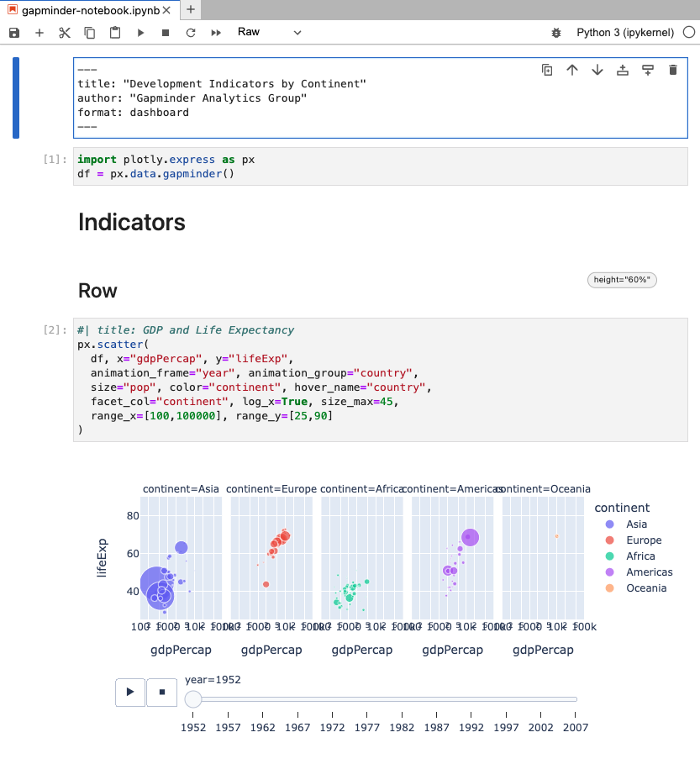Image resolution: width=700 pixels, height=764 pixels.
Task: Delete the YAML cell with trash icon
Action: tap(672, 71)
